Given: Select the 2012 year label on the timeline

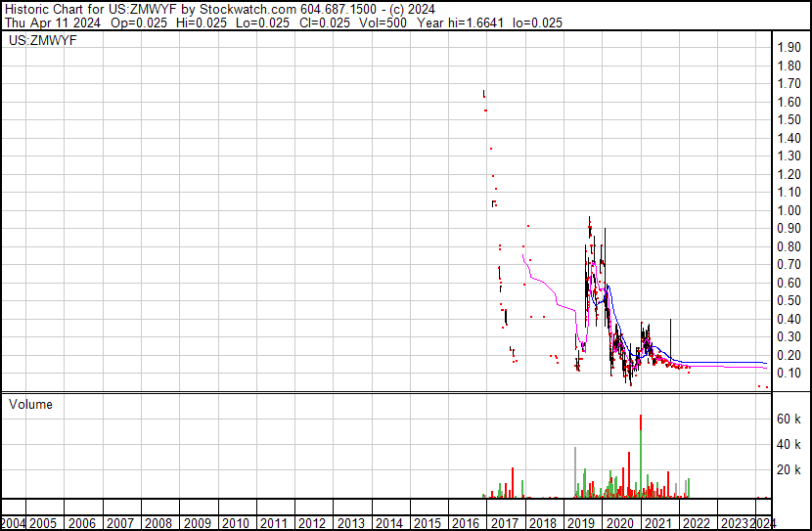Looking at the screenshot, I should coord(312,523).
